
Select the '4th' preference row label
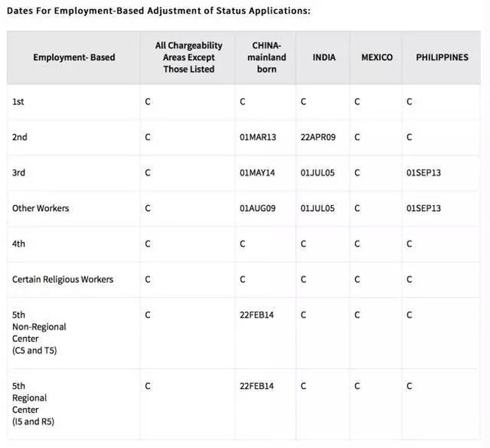(19, 244)
